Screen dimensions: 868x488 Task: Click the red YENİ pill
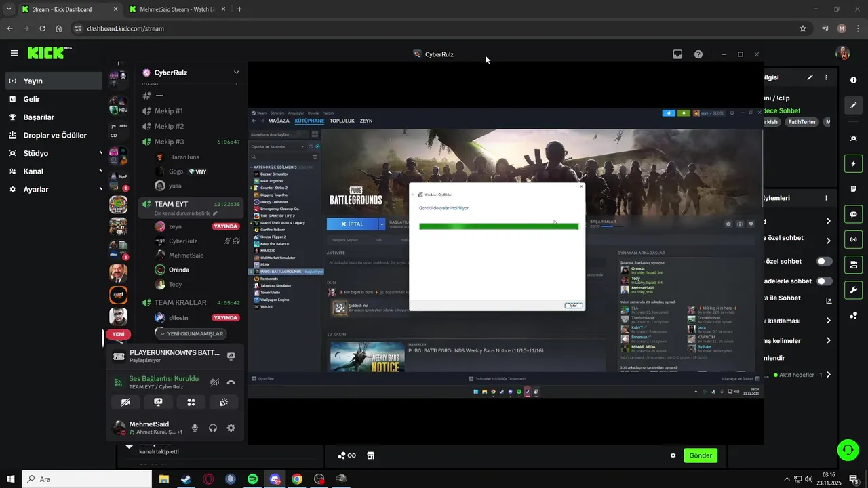coord(118,334)
